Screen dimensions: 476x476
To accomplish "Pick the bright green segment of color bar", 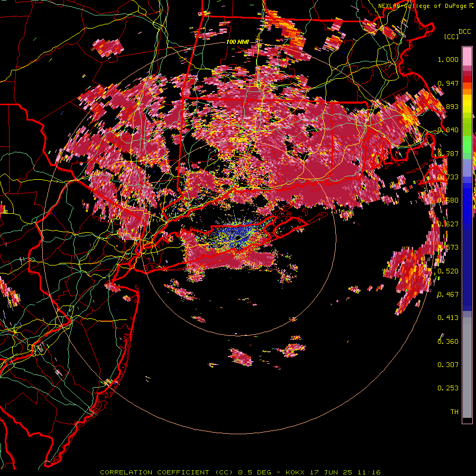I will pos(467,144).
